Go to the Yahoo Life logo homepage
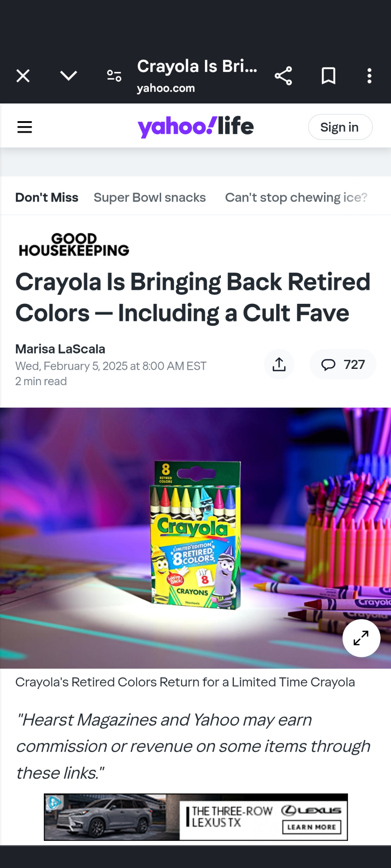 tap(195, 127)
